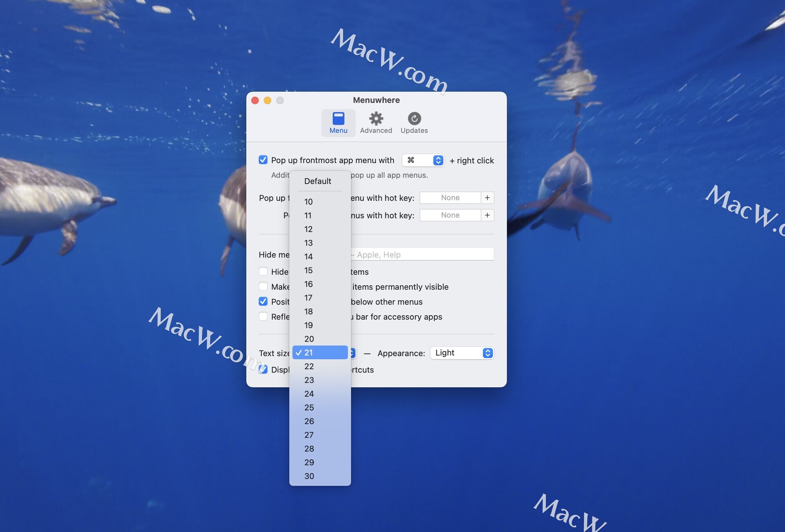Open the Appearance Light dropdown
785x532 pixels.
coord(462,353)
